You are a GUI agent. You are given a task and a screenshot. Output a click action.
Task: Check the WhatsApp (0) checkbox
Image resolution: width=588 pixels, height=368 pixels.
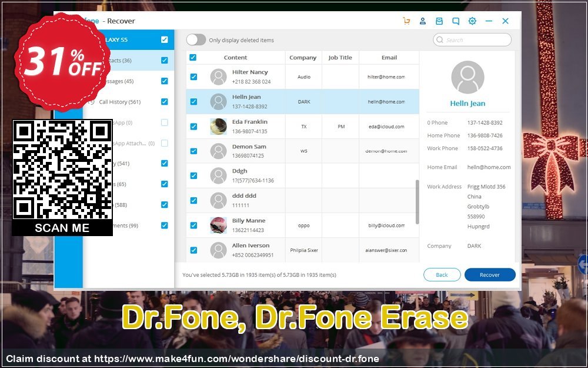point(164,122)
